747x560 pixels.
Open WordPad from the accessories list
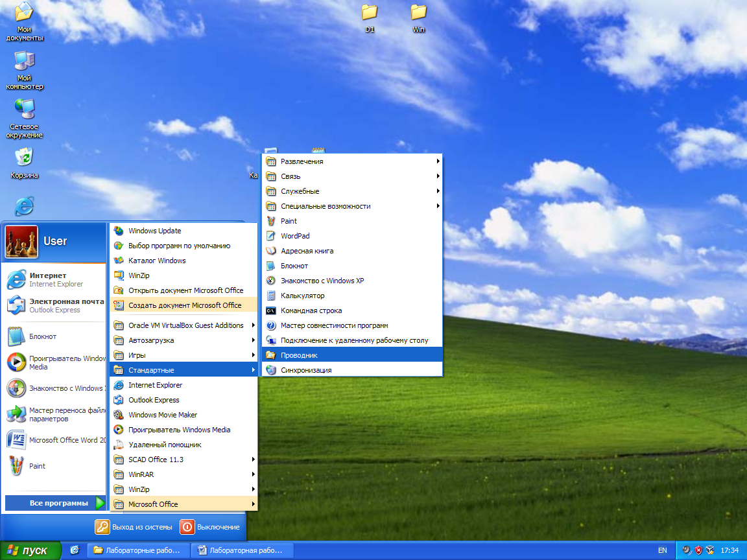tap(295, 236)
